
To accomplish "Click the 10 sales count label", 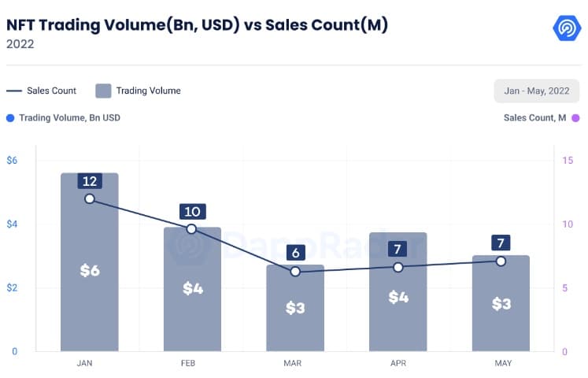I will pyautogui.click(x=192, y=212).
